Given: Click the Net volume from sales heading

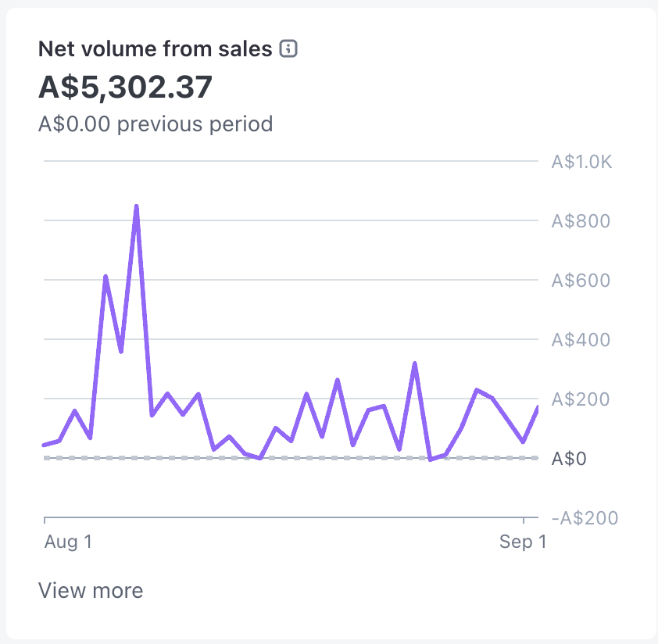Looking at the screenshot, I should [x=156, y=48].
